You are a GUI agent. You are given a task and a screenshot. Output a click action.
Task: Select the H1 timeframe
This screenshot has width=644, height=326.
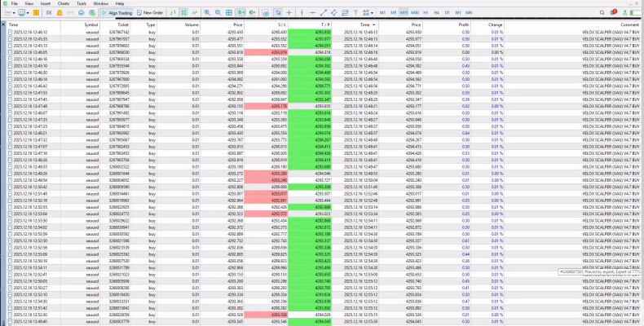[426, 13]
